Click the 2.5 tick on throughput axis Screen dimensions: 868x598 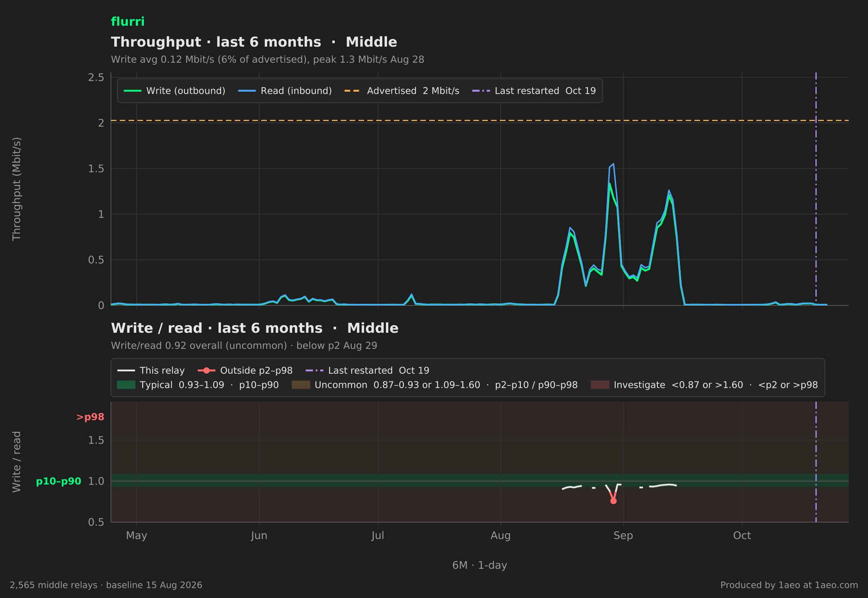click(96, 78)
